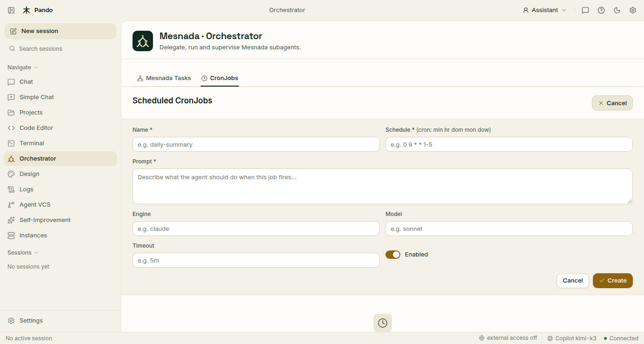The height and width of the screenshot is (344, 644).
Task: Open the Logs page
Action: point(60,189)
